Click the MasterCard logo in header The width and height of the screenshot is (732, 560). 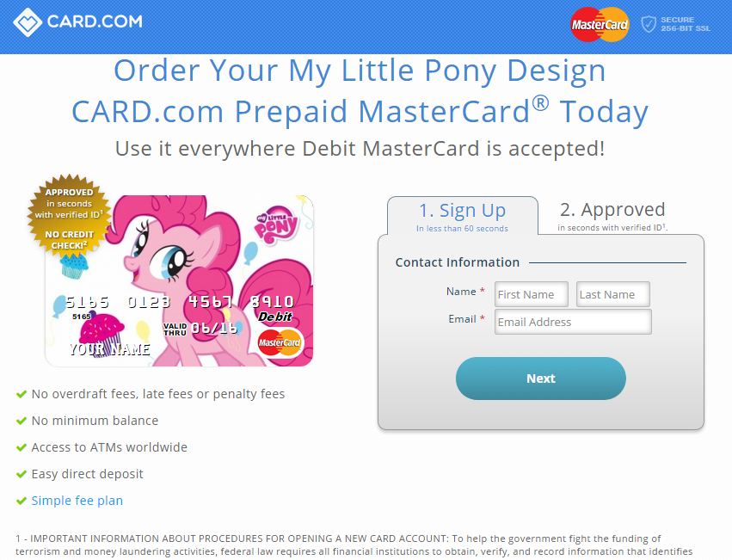click(600, 24)
